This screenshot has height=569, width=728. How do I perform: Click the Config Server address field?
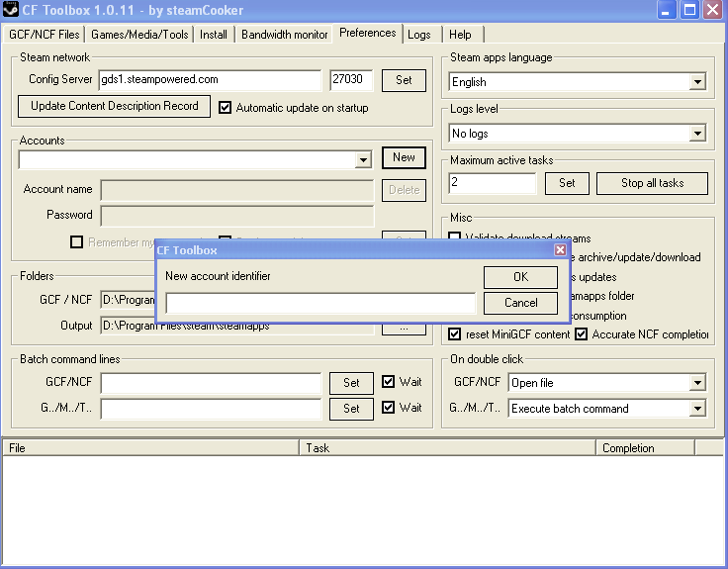point(210,80)
